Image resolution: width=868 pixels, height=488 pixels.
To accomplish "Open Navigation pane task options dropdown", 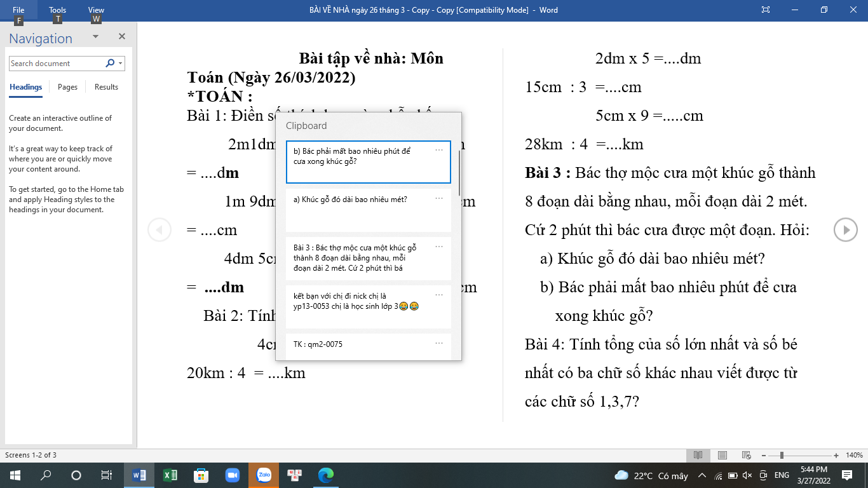I will pyautogui.click(x=95, y=37).
